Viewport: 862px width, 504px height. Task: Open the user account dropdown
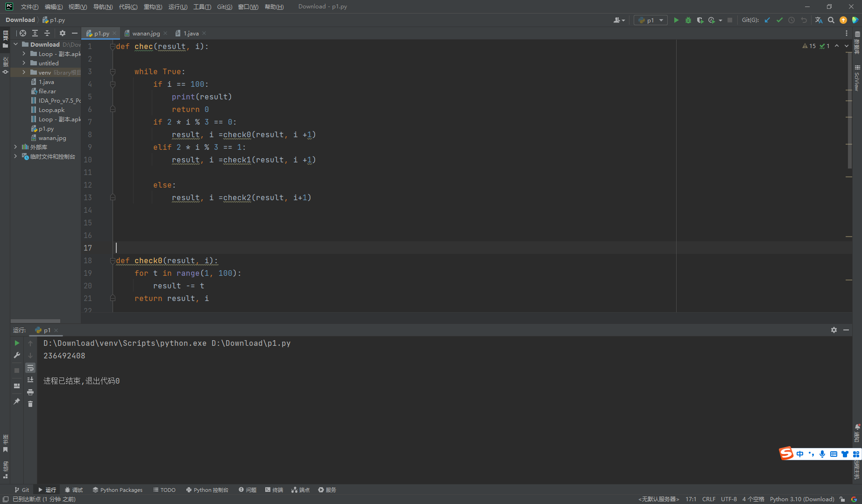(x=619, y=20)
